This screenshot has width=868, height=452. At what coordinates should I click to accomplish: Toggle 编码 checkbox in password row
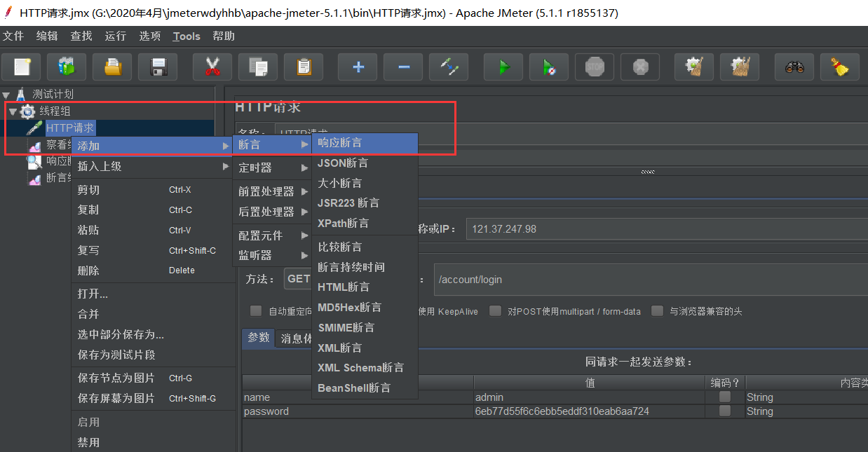tap(725, 411)
